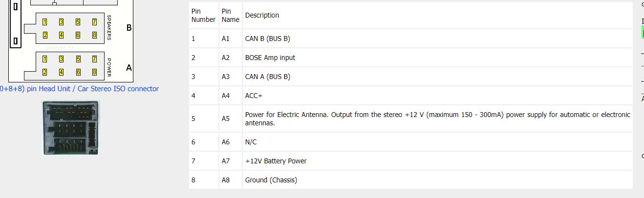
Task: Select the +12V Battery Power row
Action: [411, 161]
